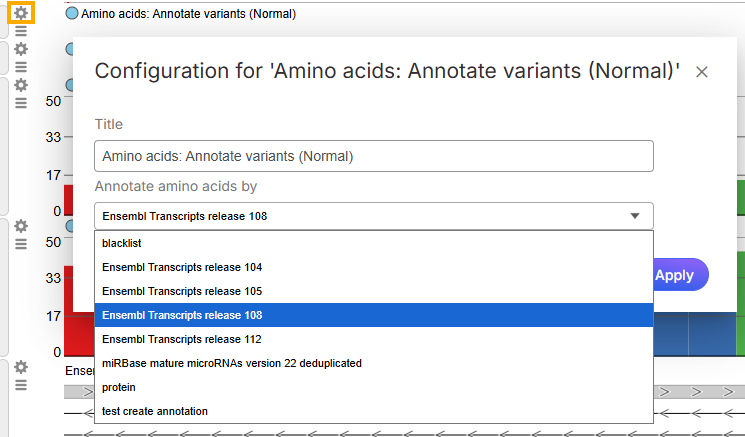Toggle the blue circle beside the Amino acids title
The width and height of the screenshot is (745, 437).
pyautogui.click(x=72, y=15)
